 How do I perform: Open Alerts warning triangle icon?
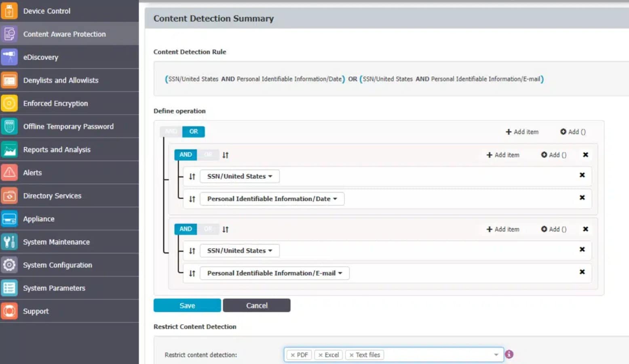click(9, 173)
